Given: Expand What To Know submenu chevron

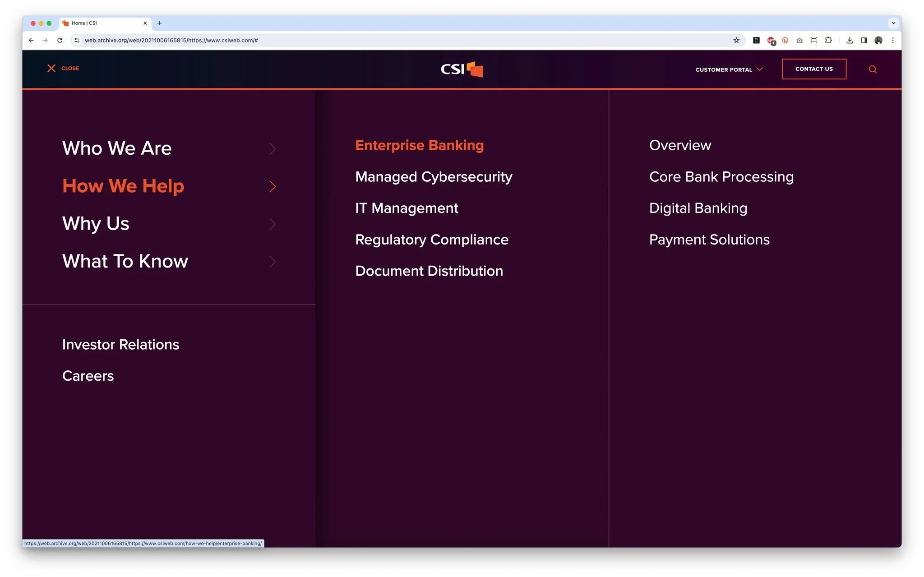Looking at the screenshot, I should click(x=273, y=262).
